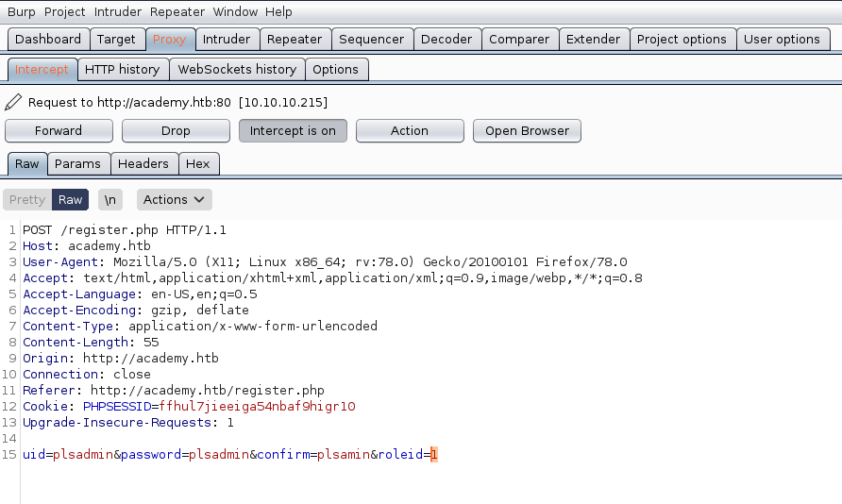The image size is (842, 504).
Task: Select the Decoder tab
Action: tap(446, 39)
